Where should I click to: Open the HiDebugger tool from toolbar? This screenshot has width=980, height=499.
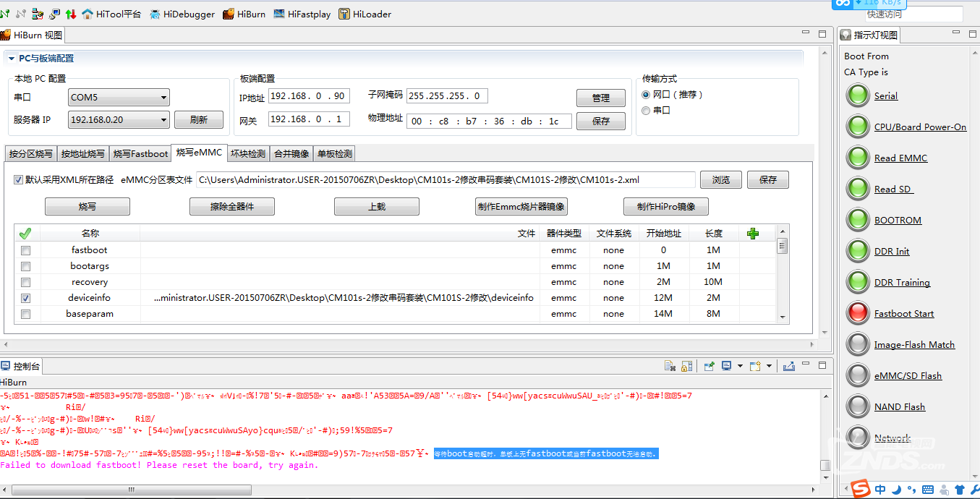click(x=182, y=14)
